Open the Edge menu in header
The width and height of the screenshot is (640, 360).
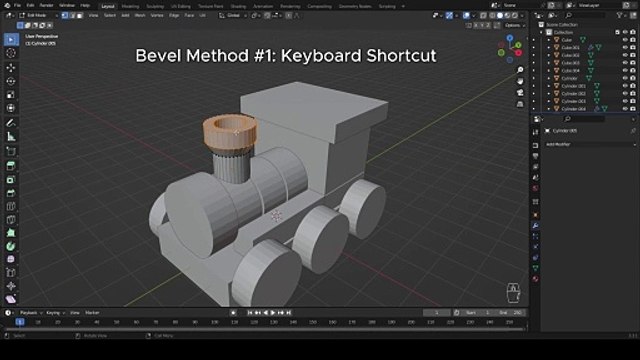[174, 16]
